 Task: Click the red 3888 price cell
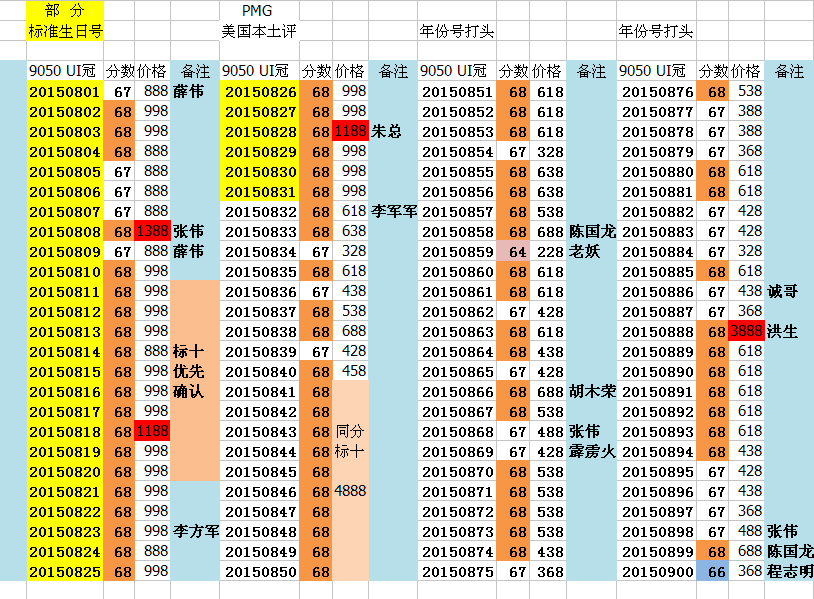[x=747, y=331]
